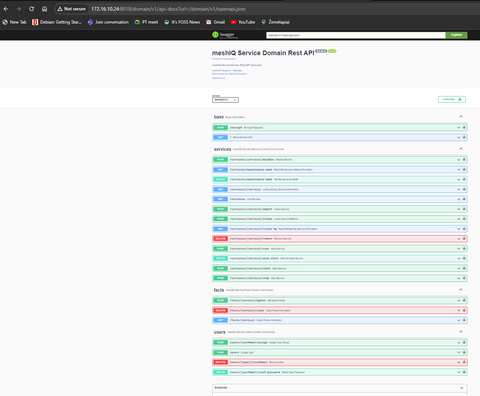This screenshot has width=480, height=396.
Task: Click lock icon on Start Service row
Action: tap(464, 268)
